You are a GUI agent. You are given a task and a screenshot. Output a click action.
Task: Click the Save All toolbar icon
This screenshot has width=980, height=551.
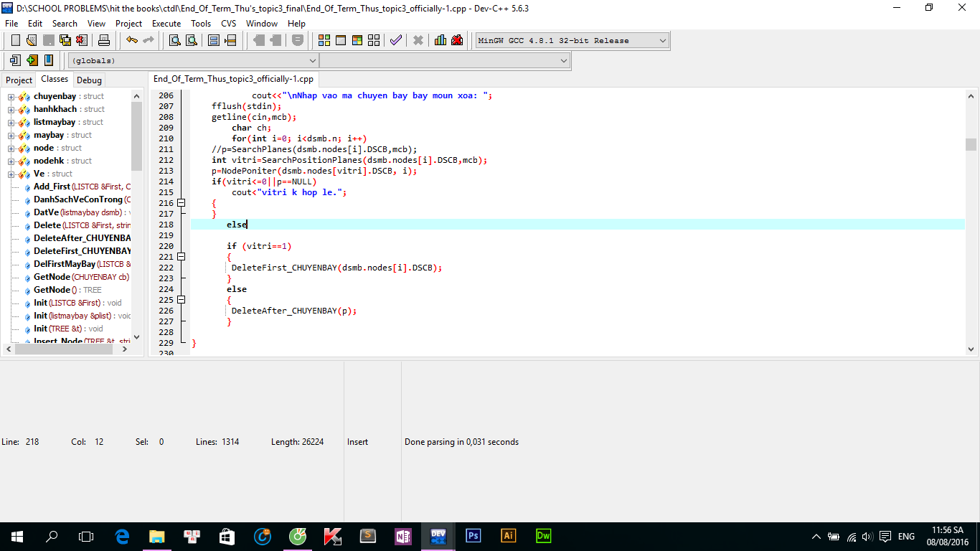(x=65, y=40)
